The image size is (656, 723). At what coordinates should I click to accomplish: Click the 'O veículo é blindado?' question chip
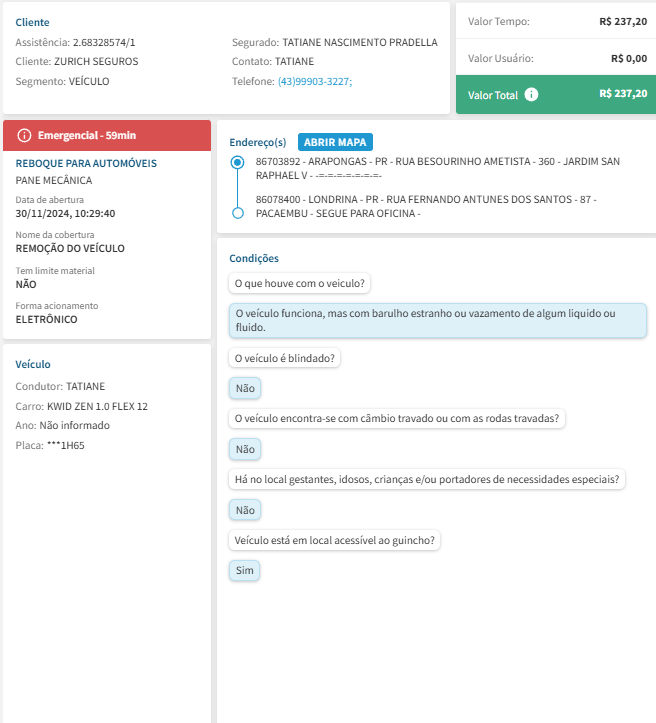click(x=286, y=357)
